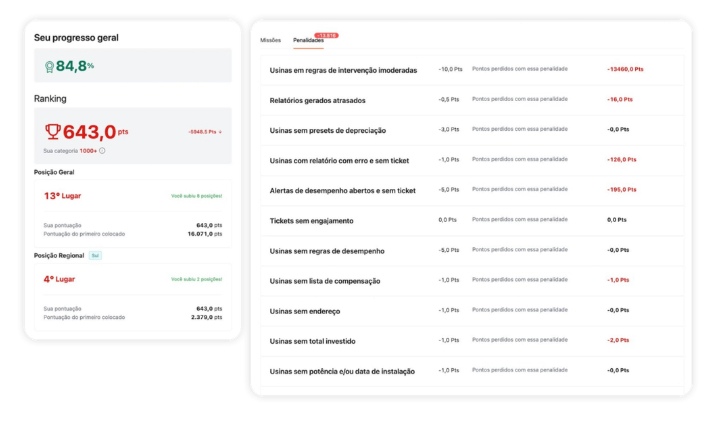Open 'Usinas sem potência e/ou data de instalação'
The height and width of the screenshot is (438, 725).
342,371
